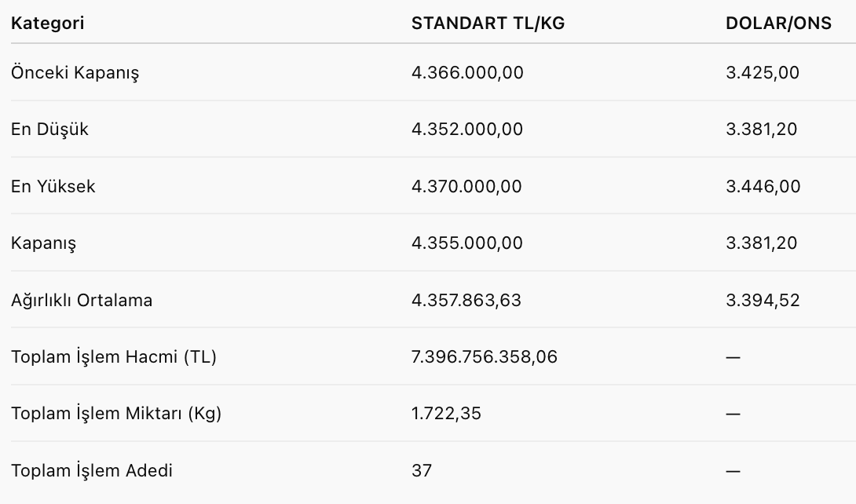Select the En Yüksek dollar value 3.446,00

point(763,187)
